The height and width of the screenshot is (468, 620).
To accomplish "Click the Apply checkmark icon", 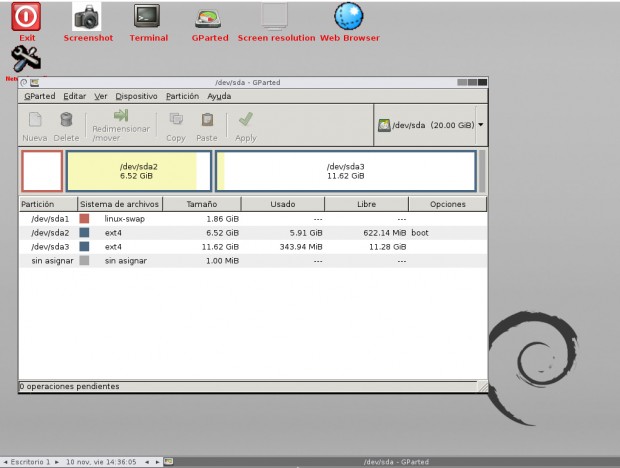I will click(x=246, y=119).
